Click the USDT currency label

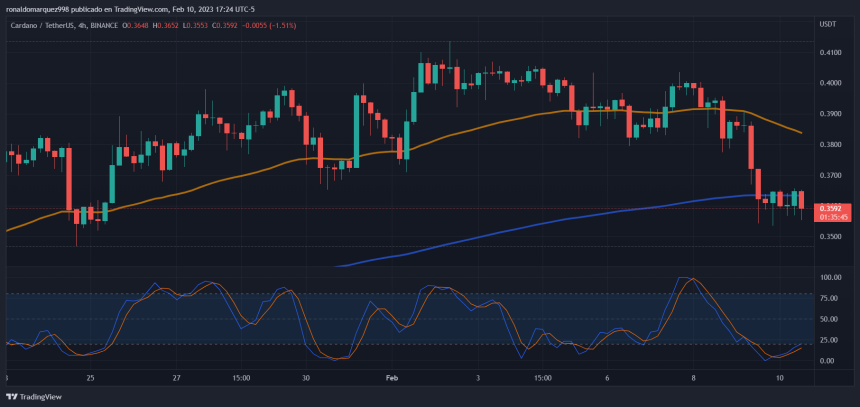coord(827,25)
